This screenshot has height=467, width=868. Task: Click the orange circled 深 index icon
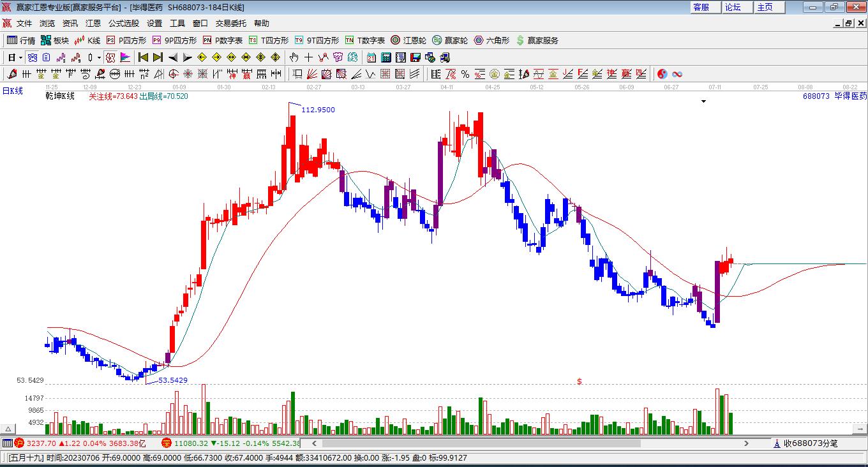pos(167,443)
